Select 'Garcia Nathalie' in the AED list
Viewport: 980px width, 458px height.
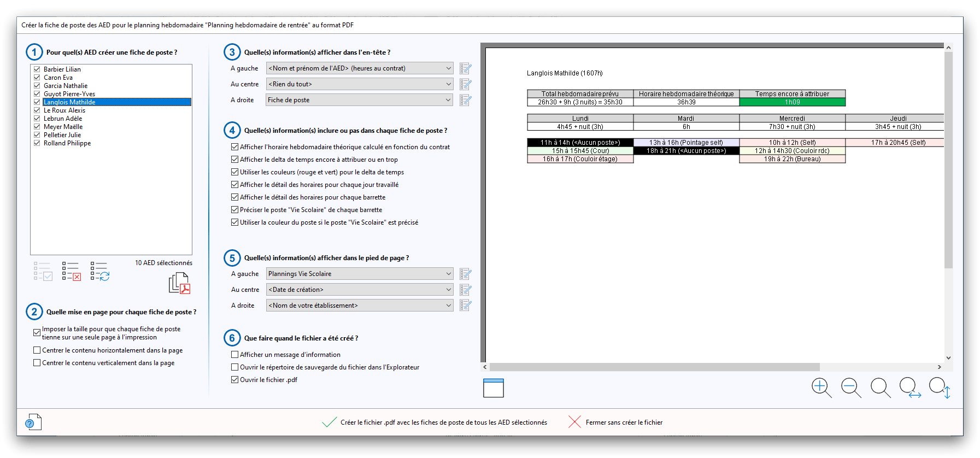coord(66,86)
